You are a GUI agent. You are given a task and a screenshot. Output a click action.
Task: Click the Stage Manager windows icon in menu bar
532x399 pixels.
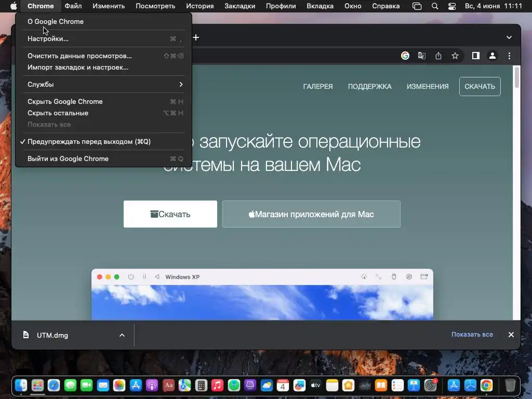coord(417,6)
